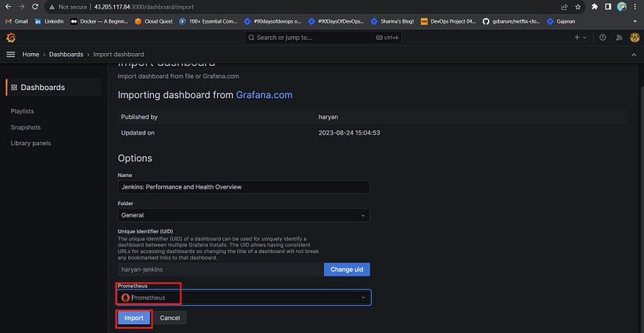This screenshot has height=333, width=644.
Task: Click the Import dashboard breadcrumb text
Action: 118,55
